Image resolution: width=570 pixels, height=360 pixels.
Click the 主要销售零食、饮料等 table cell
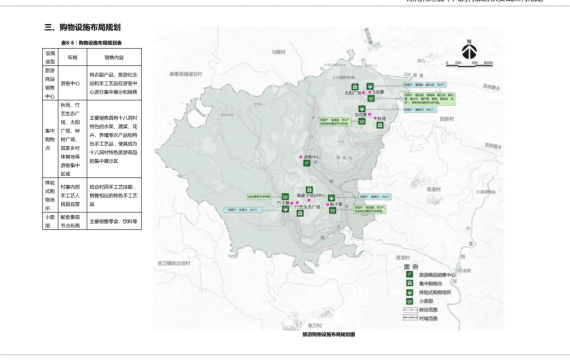tap(114, 221)
